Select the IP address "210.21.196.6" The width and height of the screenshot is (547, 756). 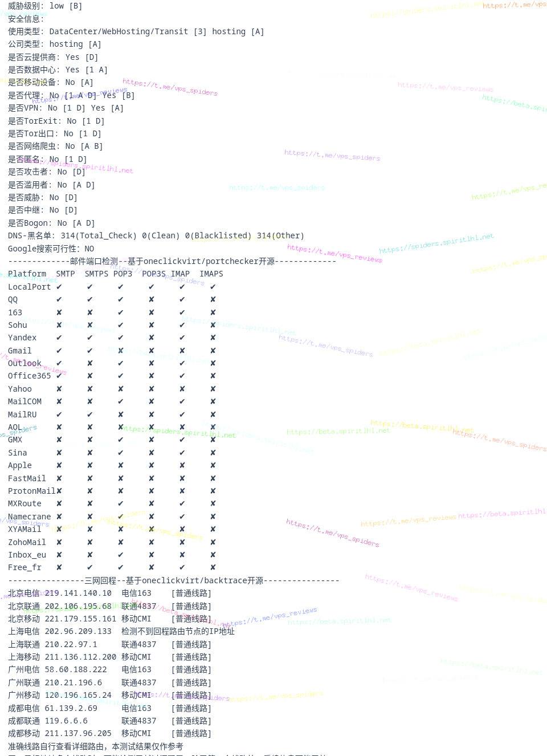point(74,682)
